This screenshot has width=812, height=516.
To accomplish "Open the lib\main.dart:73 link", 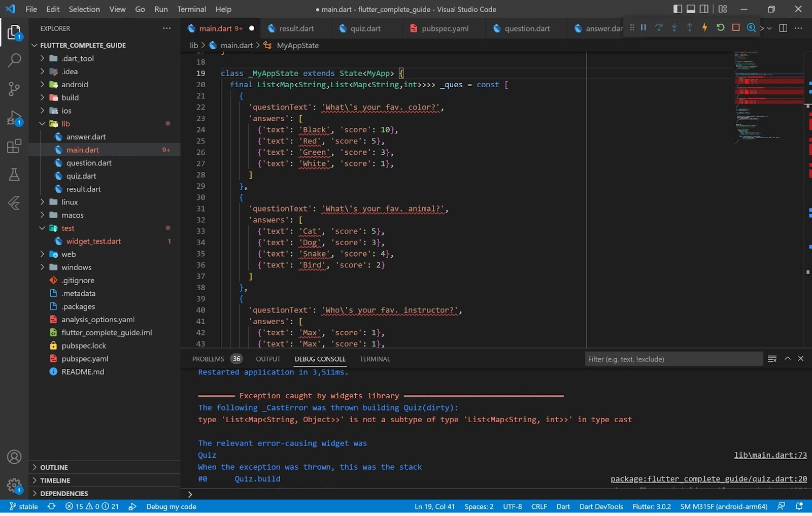I will (770, 455).
